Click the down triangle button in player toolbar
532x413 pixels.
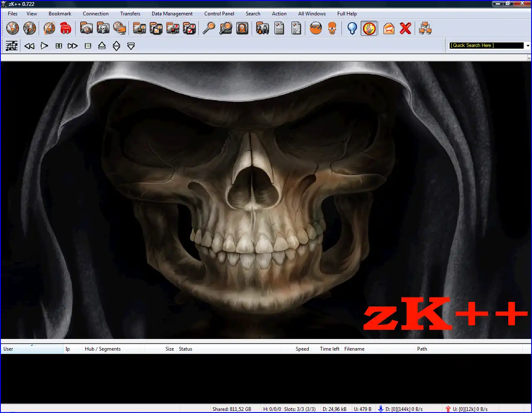131,46
